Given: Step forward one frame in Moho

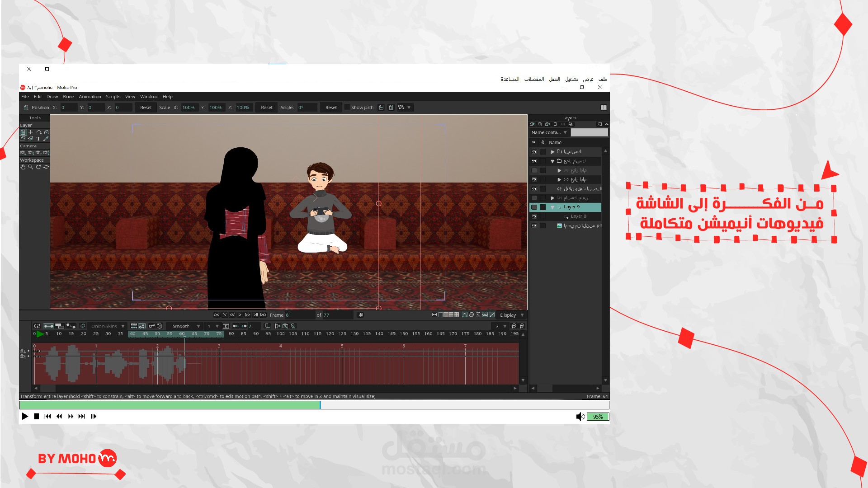Looking at the screenshot, I should click(x=248, y=315).
